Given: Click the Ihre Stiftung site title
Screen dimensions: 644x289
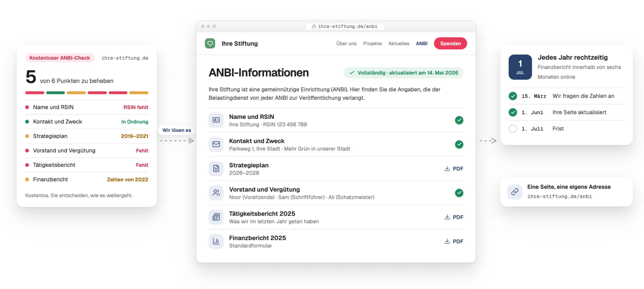Looking at the screenshot, I should point(239,44).
